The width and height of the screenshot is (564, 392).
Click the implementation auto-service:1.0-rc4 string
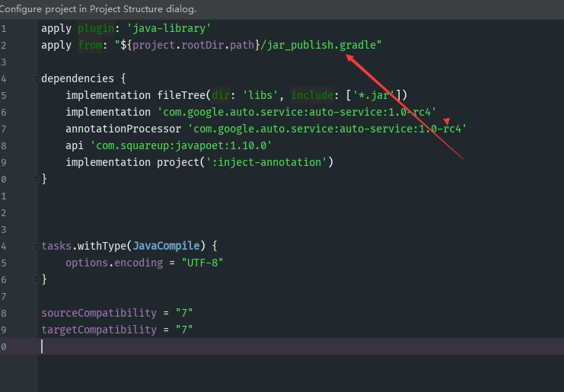click(297, 112)
